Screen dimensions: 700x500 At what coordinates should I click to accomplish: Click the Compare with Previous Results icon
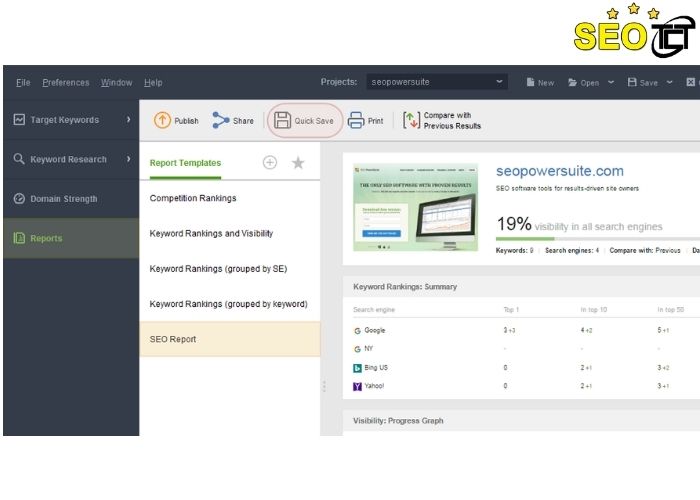411,120
